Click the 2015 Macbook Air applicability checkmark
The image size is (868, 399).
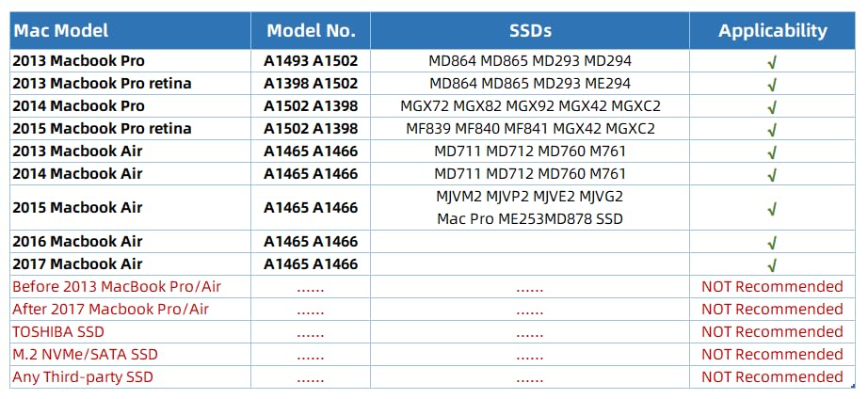772,208
